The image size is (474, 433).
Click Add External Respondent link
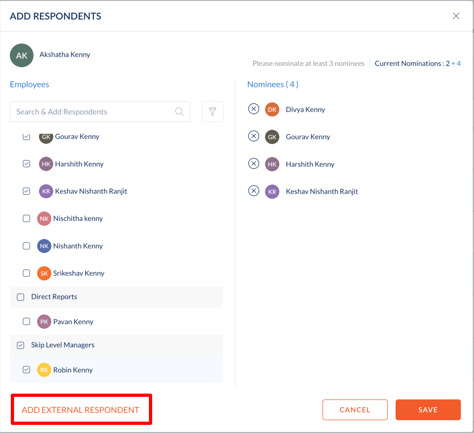[x=80, y=410]
